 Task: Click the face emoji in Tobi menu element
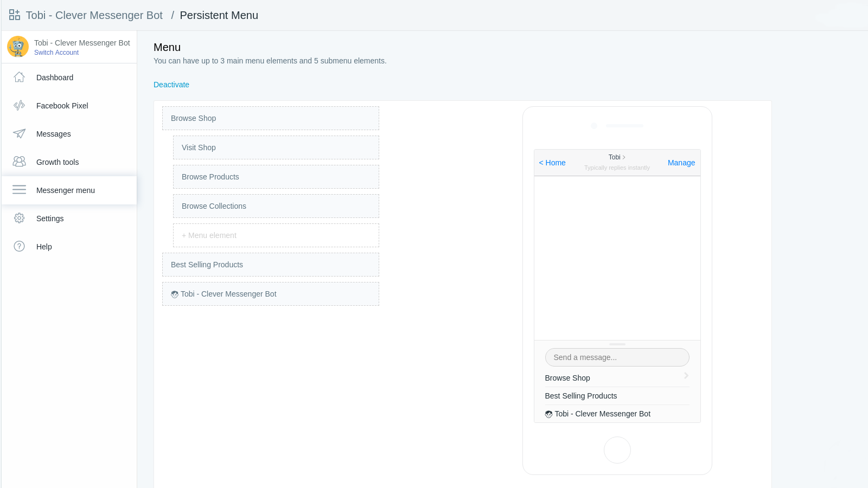click(175, 294)
